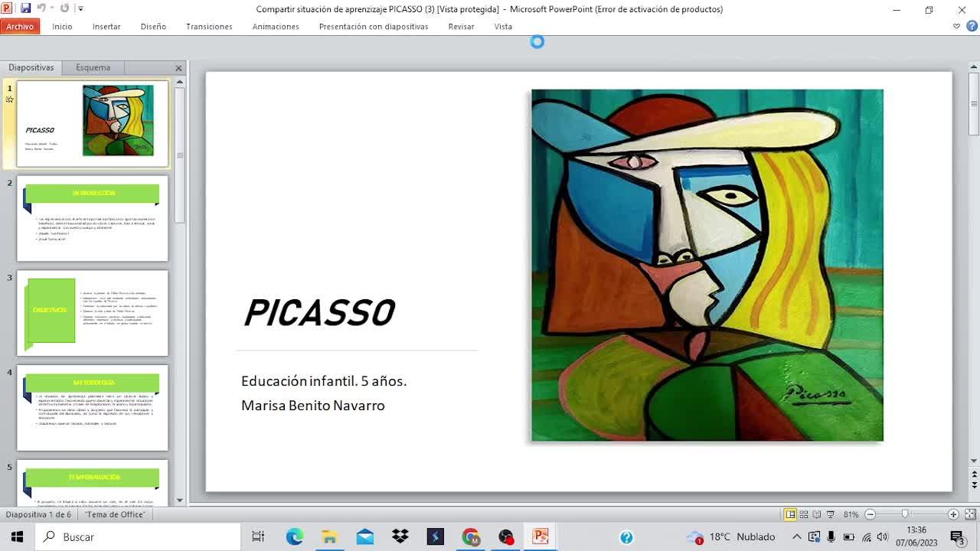Click the zoom slider handle
Screen dimensions: 980x551
[905, 514]
